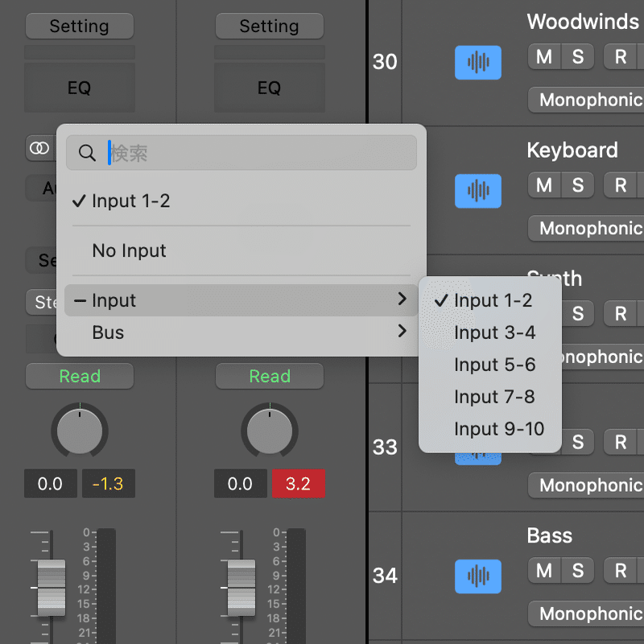Solo the Keyboard track

[578, 185]
